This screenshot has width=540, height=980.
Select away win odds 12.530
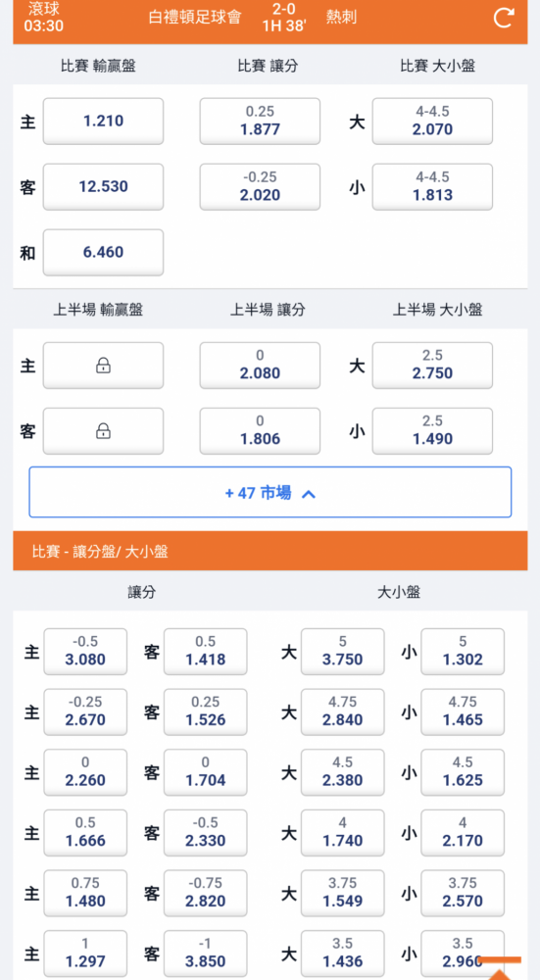(103, 187)
